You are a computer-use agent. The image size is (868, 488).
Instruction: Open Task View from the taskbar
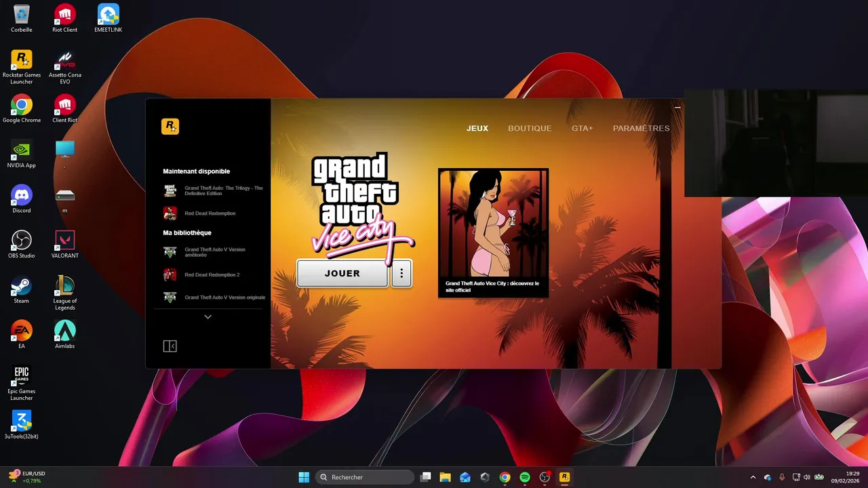pyautogui.click(x=426, y=477)
